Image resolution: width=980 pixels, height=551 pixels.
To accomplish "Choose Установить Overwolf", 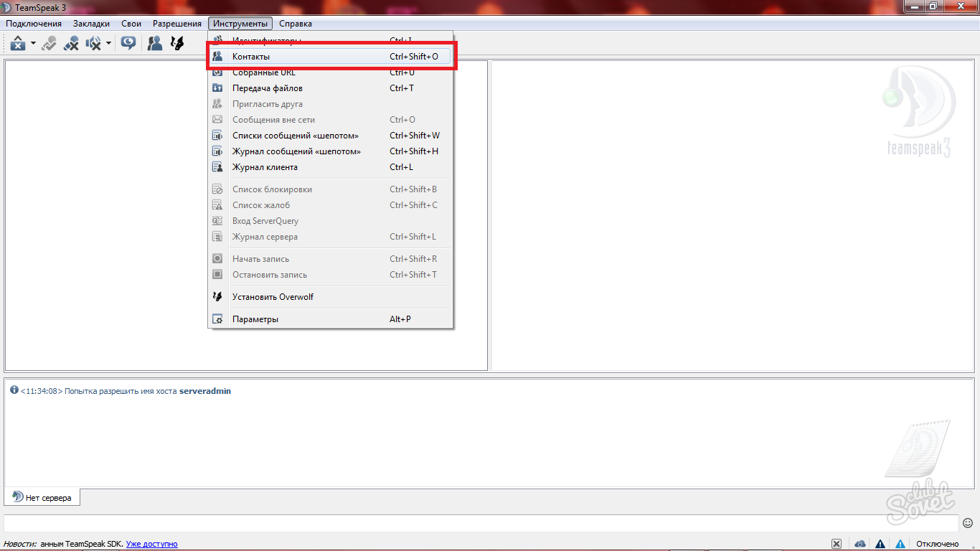I will [x=331, y=297].
